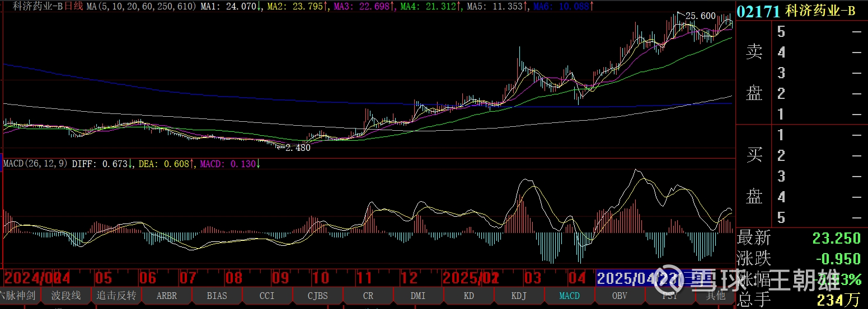This screenshot has height=309, width=868.
Task: Click the MA2: 23.795 value
Action: (298, 6)
